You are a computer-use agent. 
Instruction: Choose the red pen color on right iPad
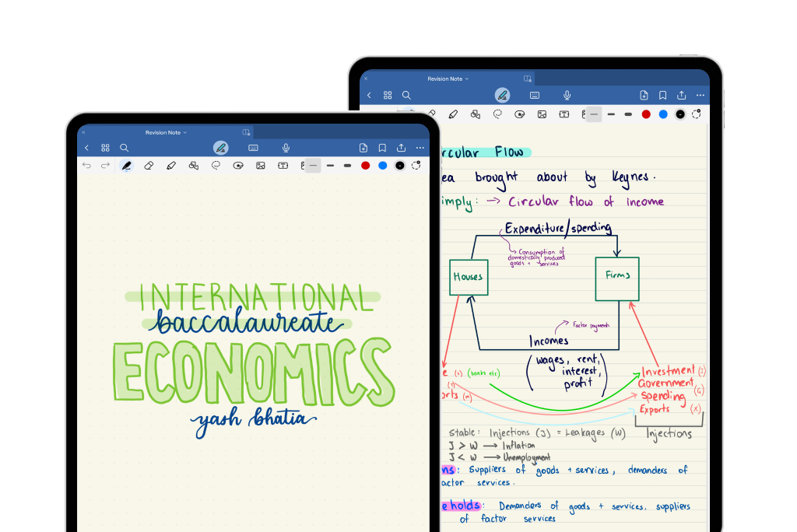coord(646,114)
